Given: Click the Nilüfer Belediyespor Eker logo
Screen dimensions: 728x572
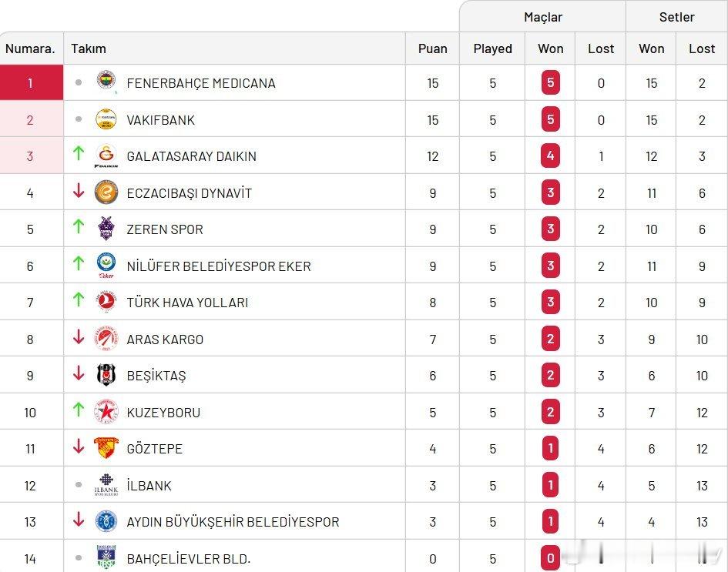Looking at the screenshot, I should tap(106, 266).
